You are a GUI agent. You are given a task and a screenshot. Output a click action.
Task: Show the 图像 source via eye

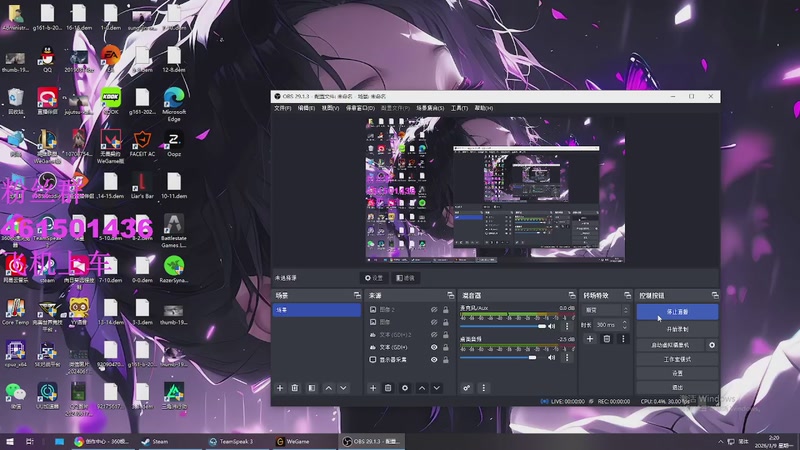point(434,322)
